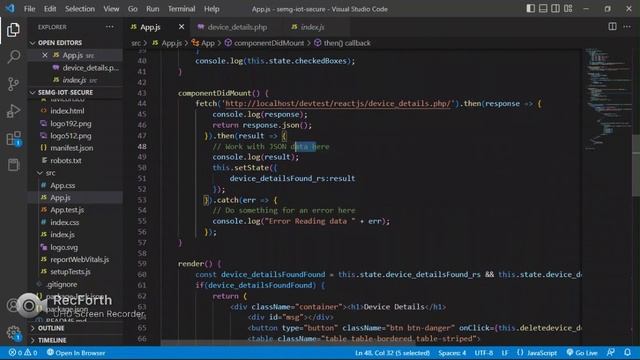
Task: Open the File menu
Action: 29,9
